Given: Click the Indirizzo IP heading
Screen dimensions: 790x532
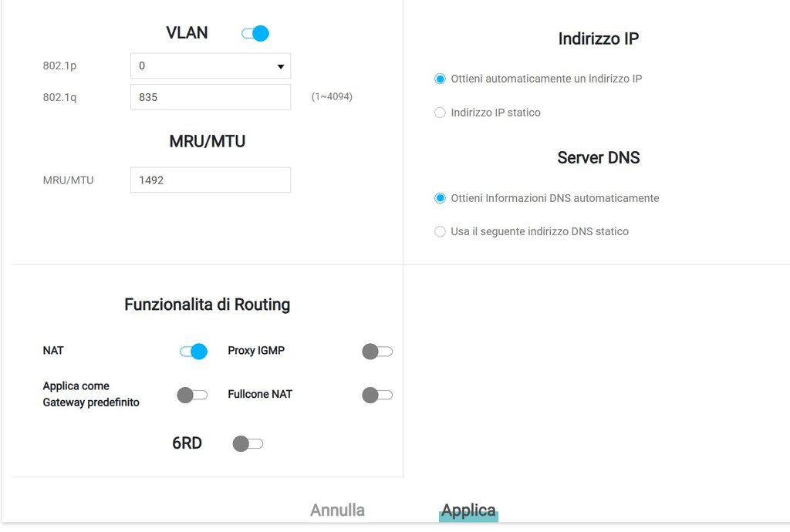Looking at the screenshot, I should [598, 39].
